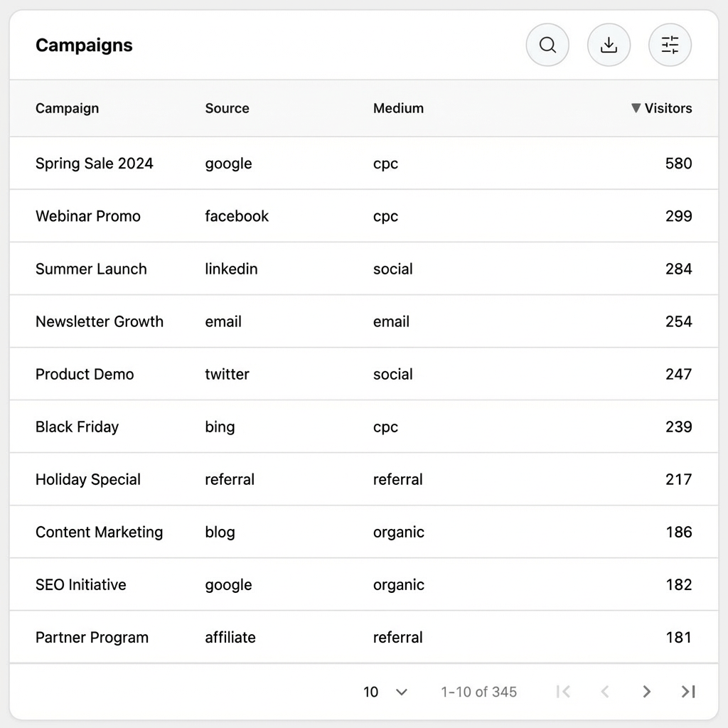Open the rows-per-page dropdown showing 10
Image resolution: width=728 pixels, height=728 pixels.
384,691
